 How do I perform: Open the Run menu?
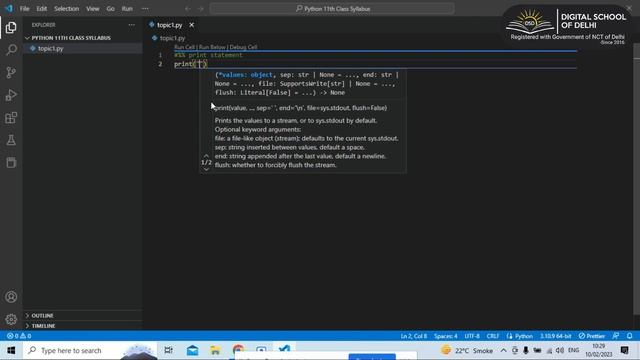[x=127, y=9]
